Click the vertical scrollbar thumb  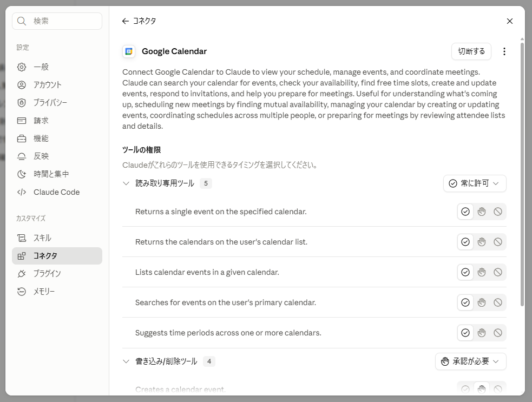coord(522,174)
